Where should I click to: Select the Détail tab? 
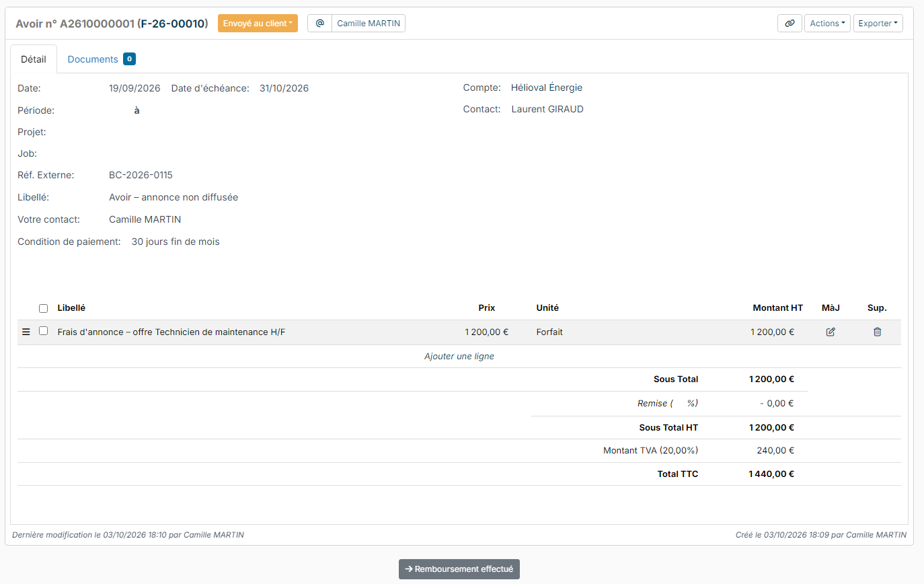tap(34, 59)
